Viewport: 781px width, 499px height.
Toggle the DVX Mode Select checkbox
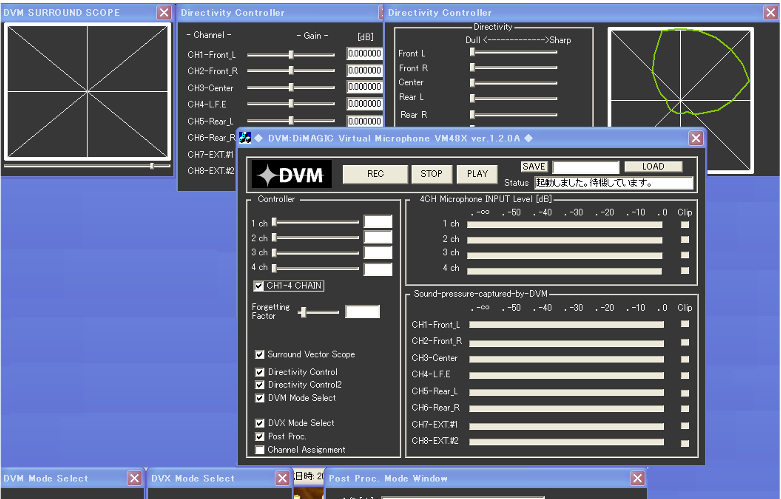[260, 423]
